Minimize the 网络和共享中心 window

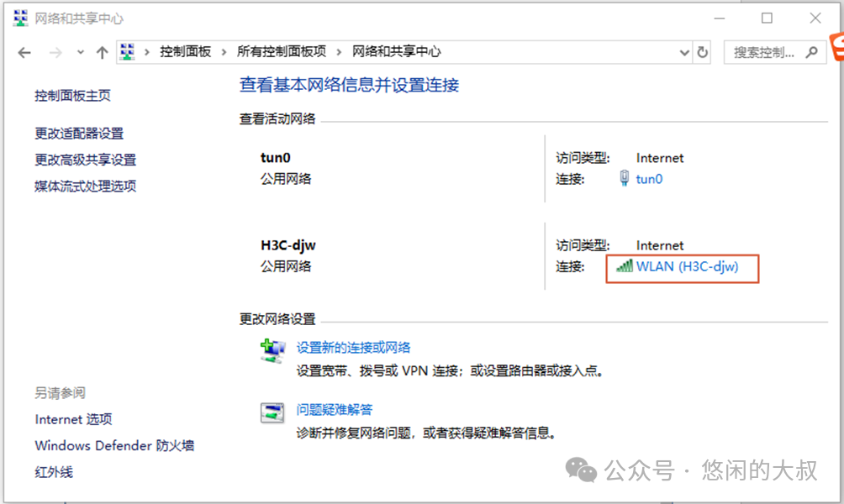(720, 18)
